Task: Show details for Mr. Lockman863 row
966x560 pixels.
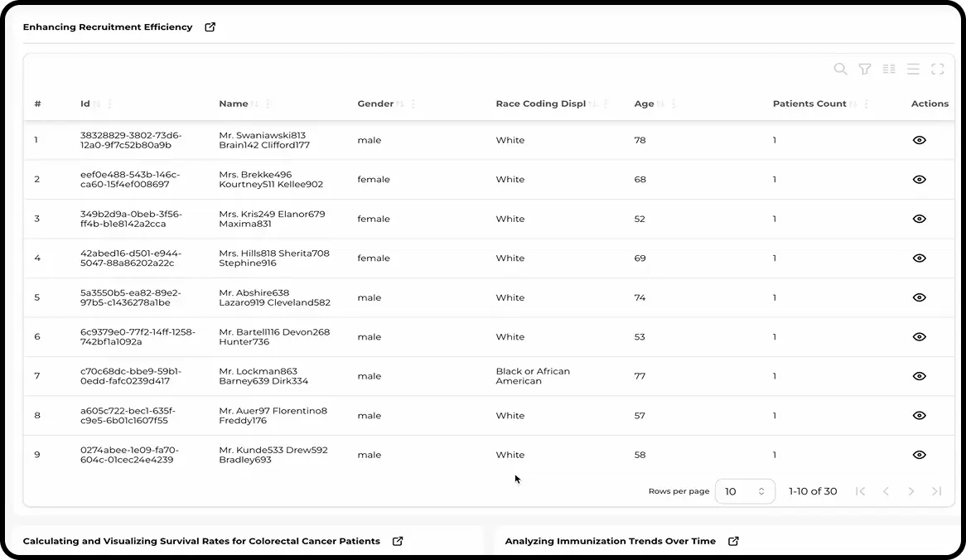Action: (919, 376)
